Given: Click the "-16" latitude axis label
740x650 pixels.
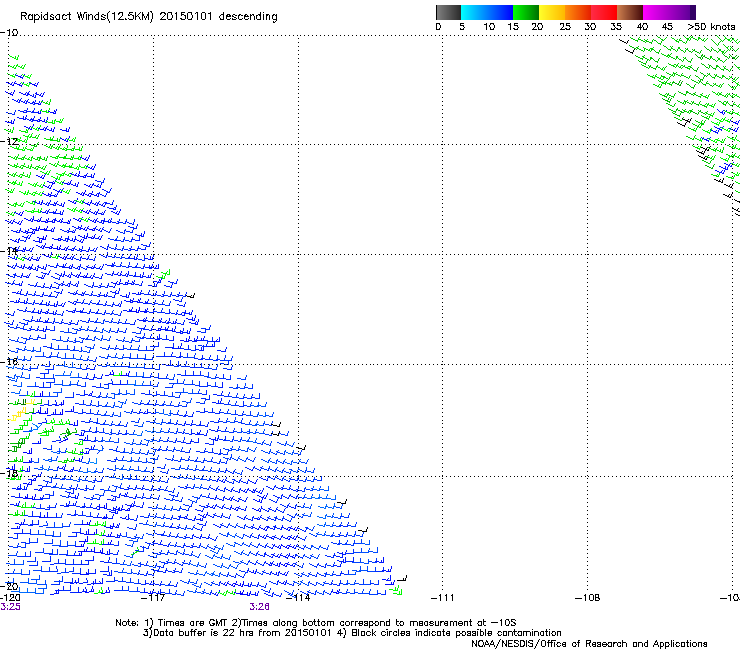Looking at the screenshot, I should click(x=9, y=362).
